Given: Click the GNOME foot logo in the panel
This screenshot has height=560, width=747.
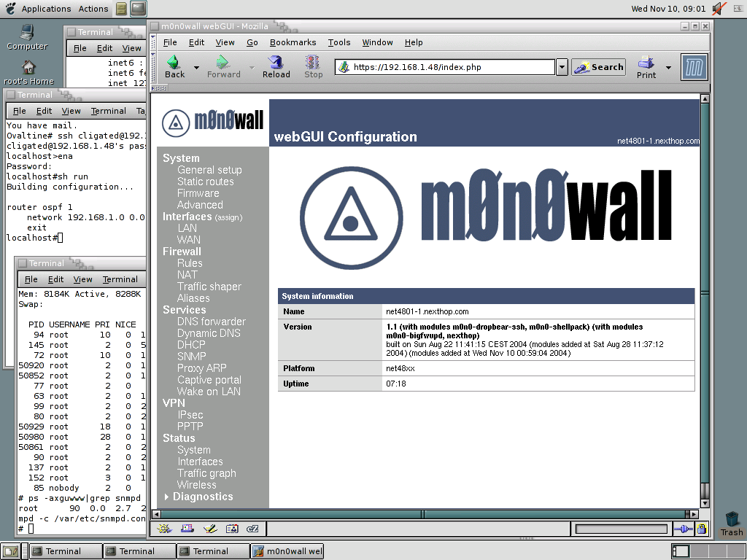Looking at the screenshot, I should (10, 9).
